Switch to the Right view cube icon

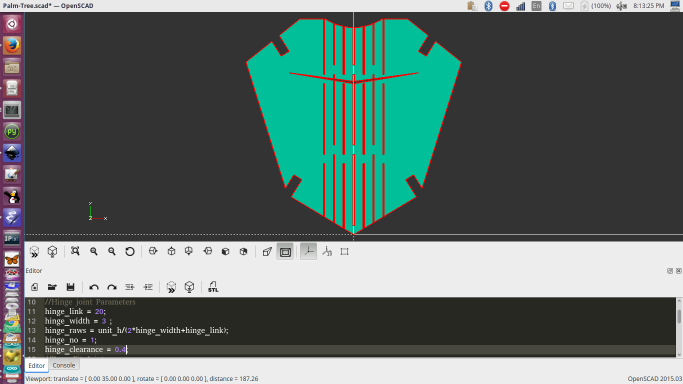click(153, 251)
